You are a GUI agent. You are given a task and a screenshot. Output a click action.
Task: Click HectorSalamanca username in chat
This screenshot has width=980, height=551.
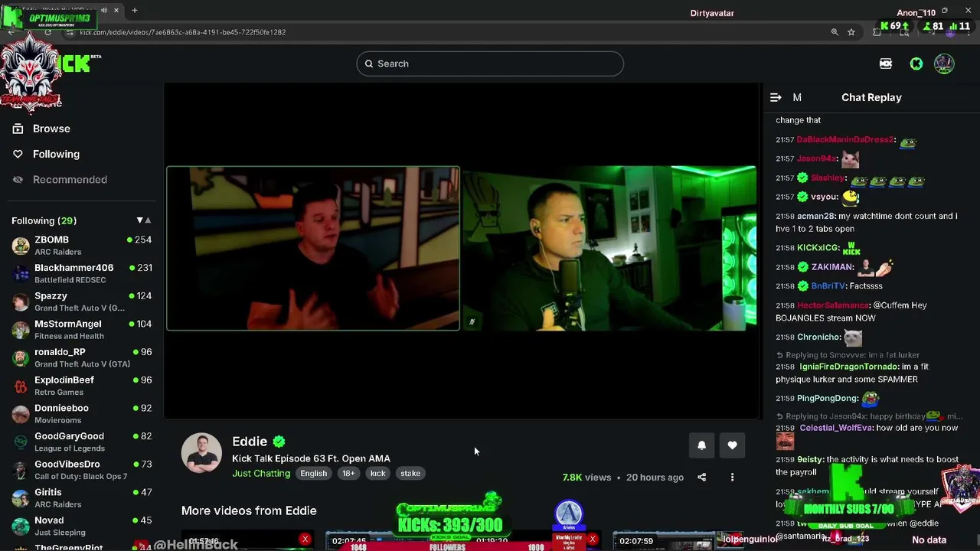tap(832, 305)
